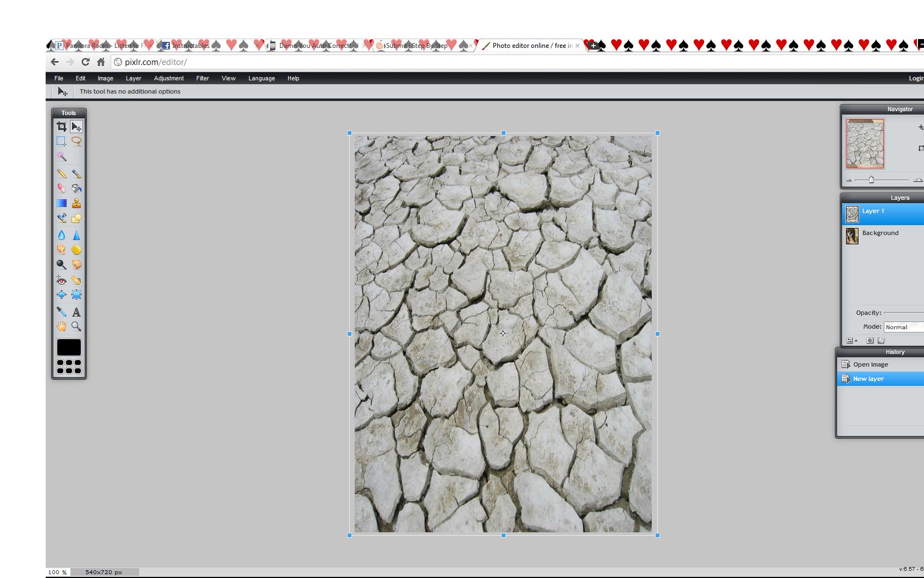Click the Navigator zoom slider handle

[x=871, y=180]
